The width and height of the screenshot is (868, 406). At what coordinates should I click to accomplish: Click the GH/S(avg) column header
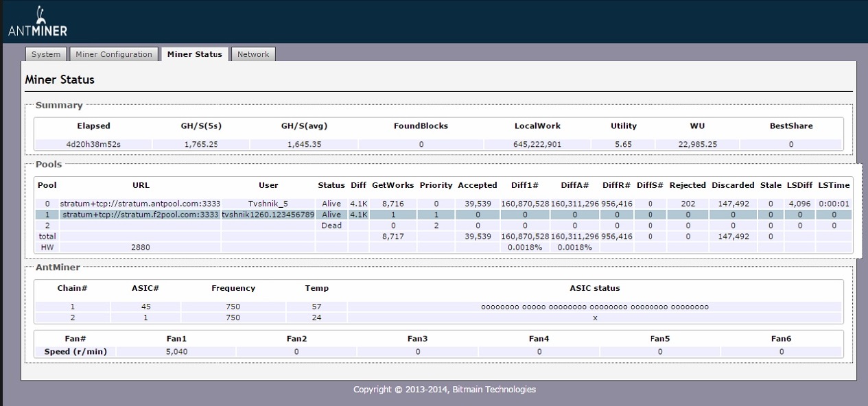[x=303, y=126]
